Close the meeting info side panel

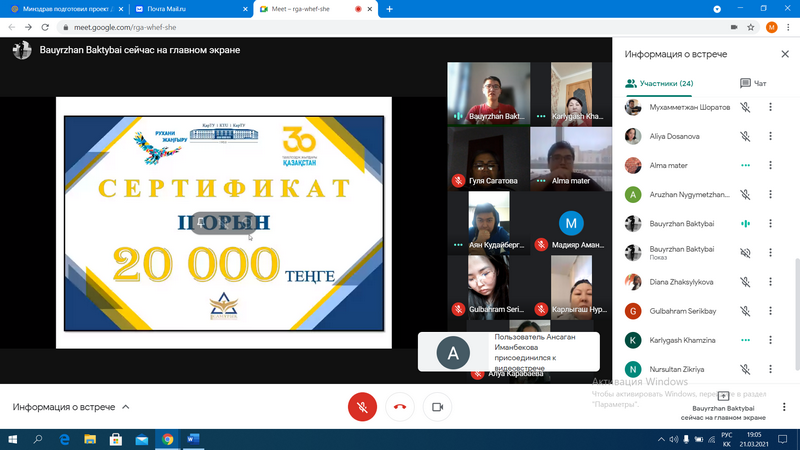tap(785, 54)
